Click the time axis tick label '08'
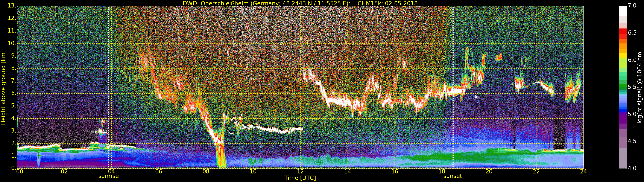 (206, 172)
